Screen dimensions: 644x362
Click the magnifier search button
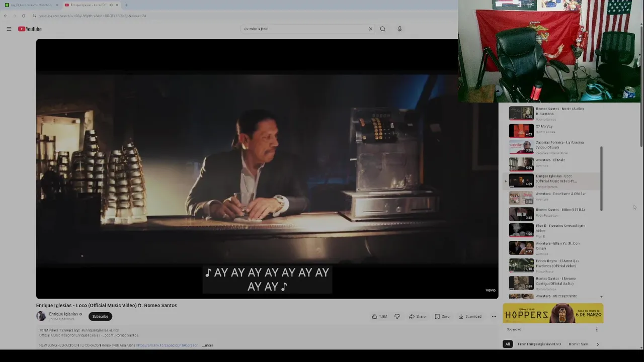point(383,29)
